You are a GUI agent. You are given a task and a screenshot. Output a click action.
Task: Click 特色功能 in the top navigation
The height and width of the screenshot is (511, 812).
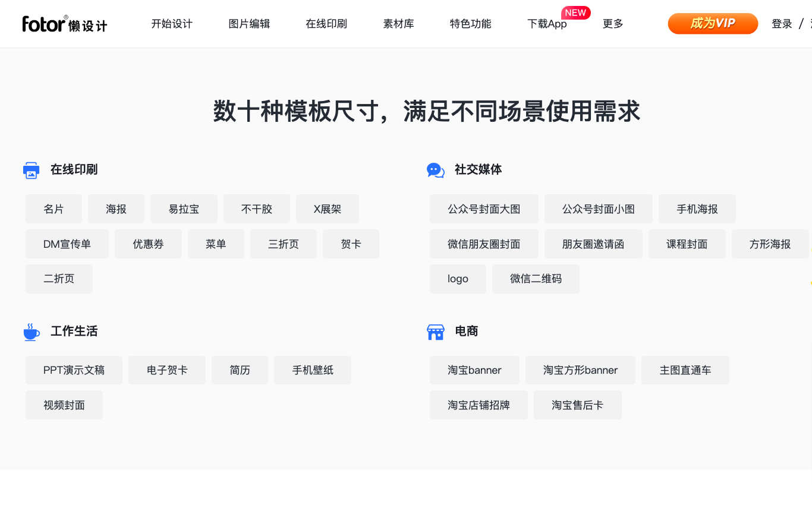point(470,24)
